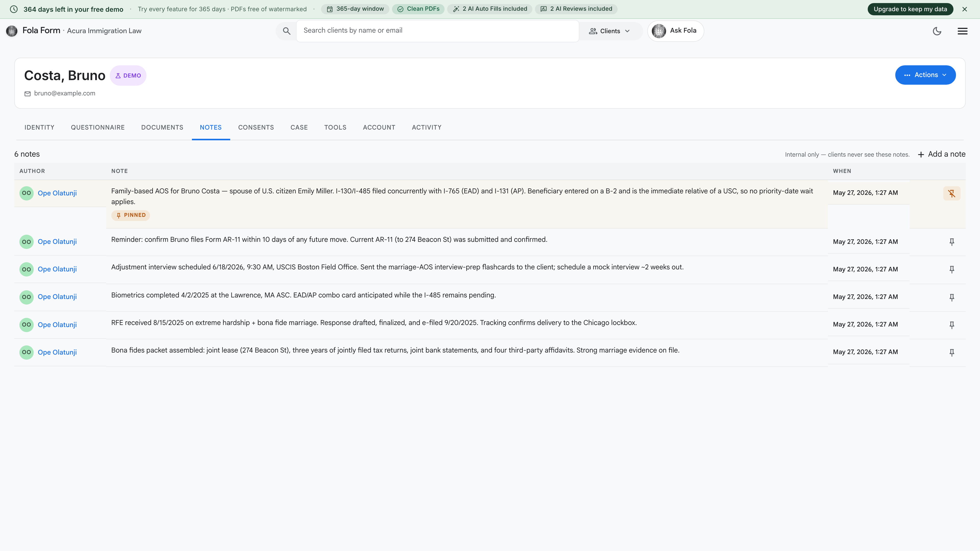This screenshot has width=980, height=551.
Task: Open the Documents tab
Action: click(x=162, y=127)
